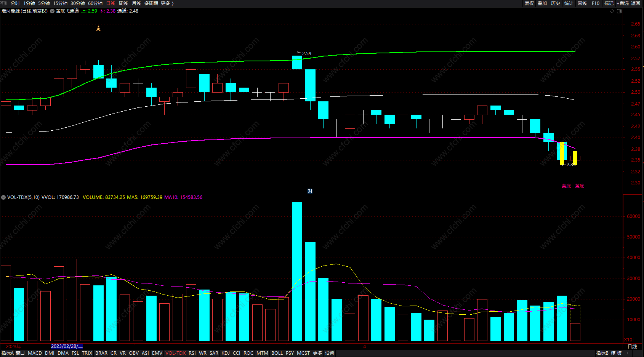Viewport: 644px width, 357px height.
Task: Open the indicator 设置 settings
Action: pos(330,353)
